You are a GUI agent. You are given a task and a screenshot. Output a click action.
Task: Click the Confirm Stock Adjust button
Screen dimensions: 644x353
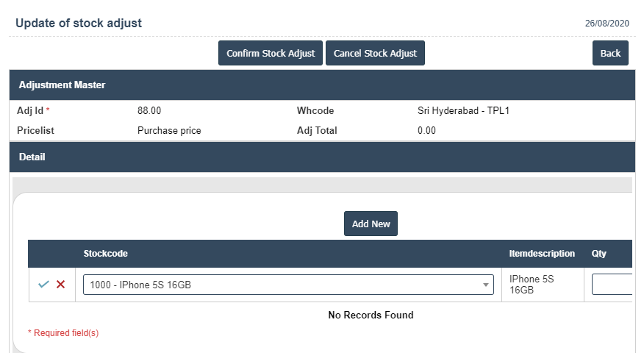pos(271,53)
